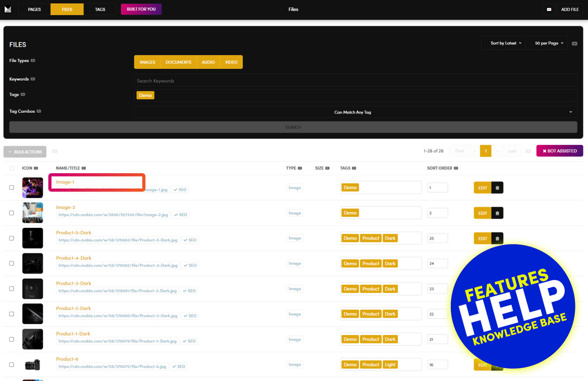Open the Sort by Latest dropdown

506,43
